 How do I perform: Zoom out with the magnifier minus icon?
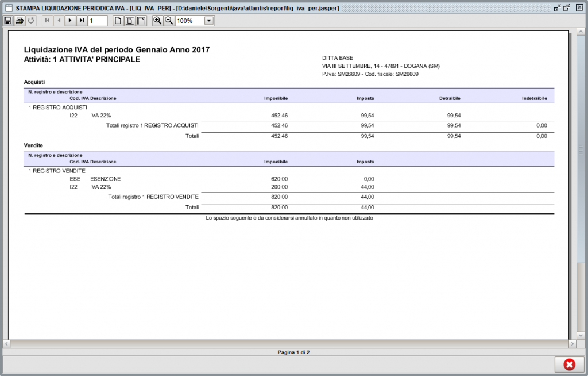pos(169,21)
